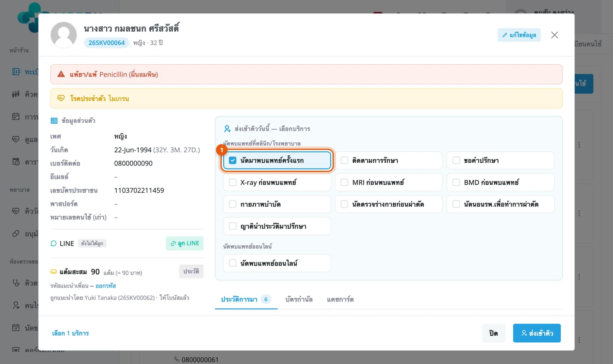613x364 pixels.
Task: Enable BMD ก่อนพบแพทย์ checkbox
Action: click(x=456, y=182)
